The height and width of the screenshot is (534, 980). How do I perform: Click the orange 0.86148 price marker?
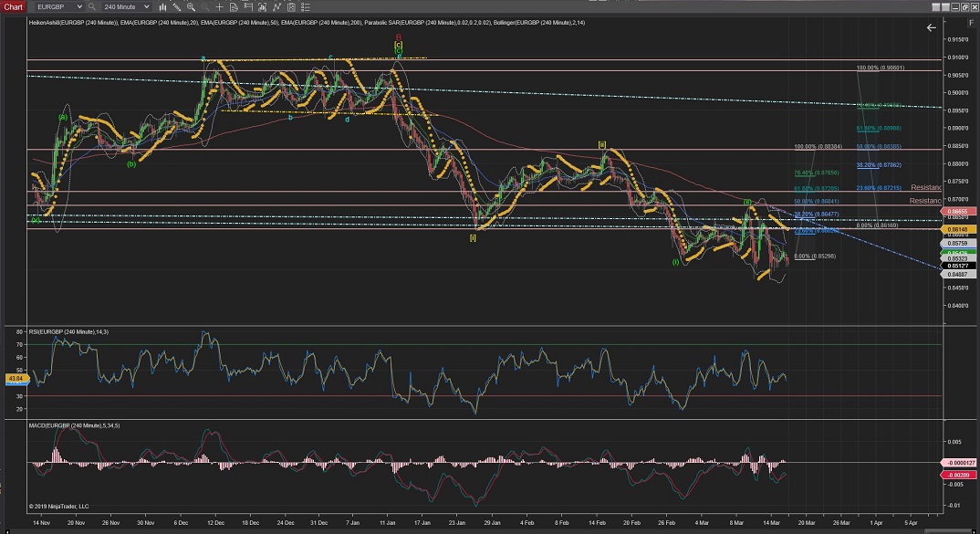tap(958, 229)
